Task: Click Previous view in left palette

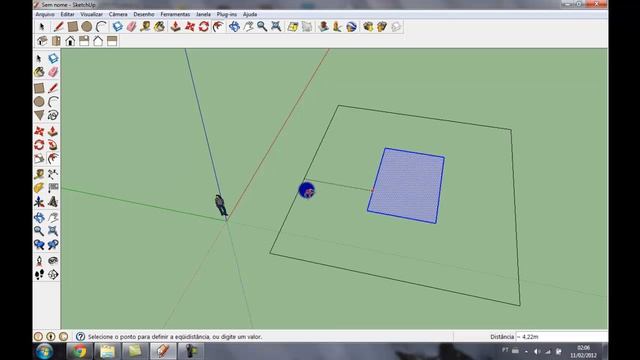Action: click(39, 244)
